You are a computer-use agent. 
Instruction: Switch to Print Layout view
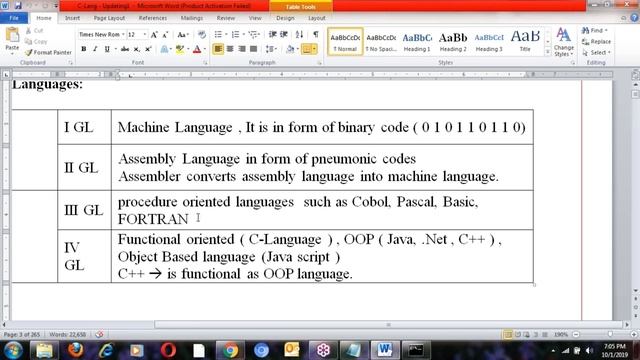coord(508,335)
